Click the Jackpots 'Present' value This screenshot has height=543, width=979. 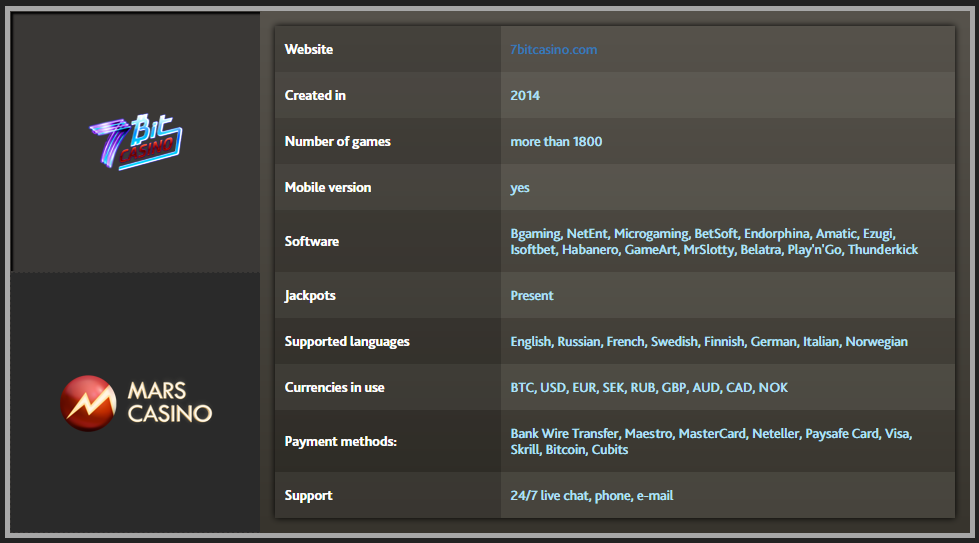532,295
